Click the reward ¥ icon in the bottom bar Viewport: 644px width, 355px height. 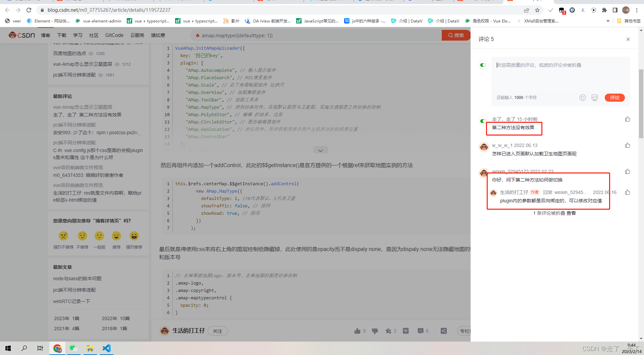pyautogui.click(x=406, y=331)
